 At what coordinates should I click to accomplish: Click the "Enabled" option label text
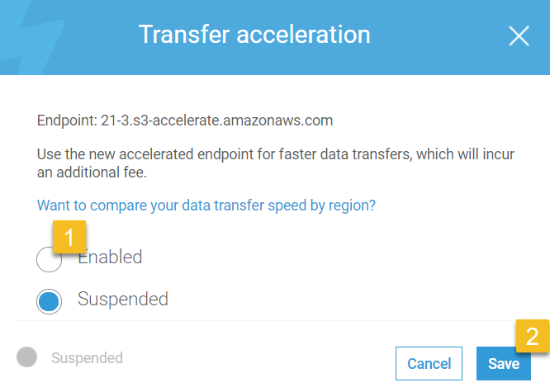click(111, 257)
